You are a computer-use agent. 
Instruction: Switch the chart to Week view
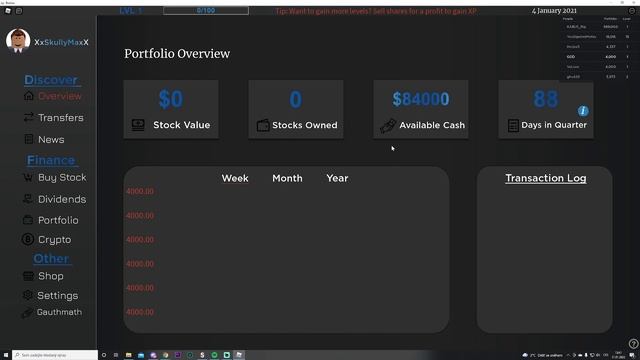point(235,178)
